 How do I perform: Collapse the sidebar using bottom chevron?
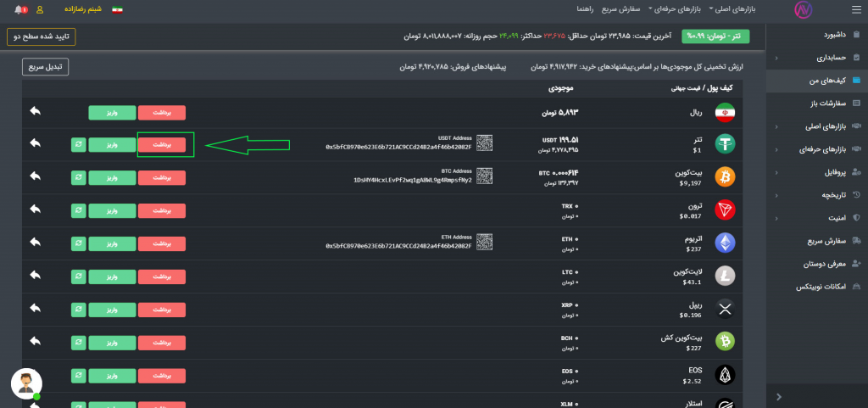[778, 396]
